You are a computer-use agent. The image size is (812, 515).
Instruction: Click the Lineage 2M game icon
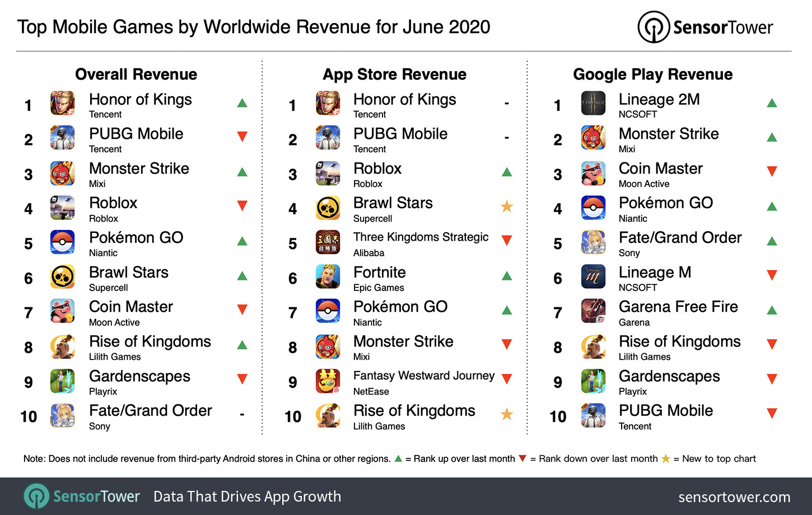click(593, 104)
